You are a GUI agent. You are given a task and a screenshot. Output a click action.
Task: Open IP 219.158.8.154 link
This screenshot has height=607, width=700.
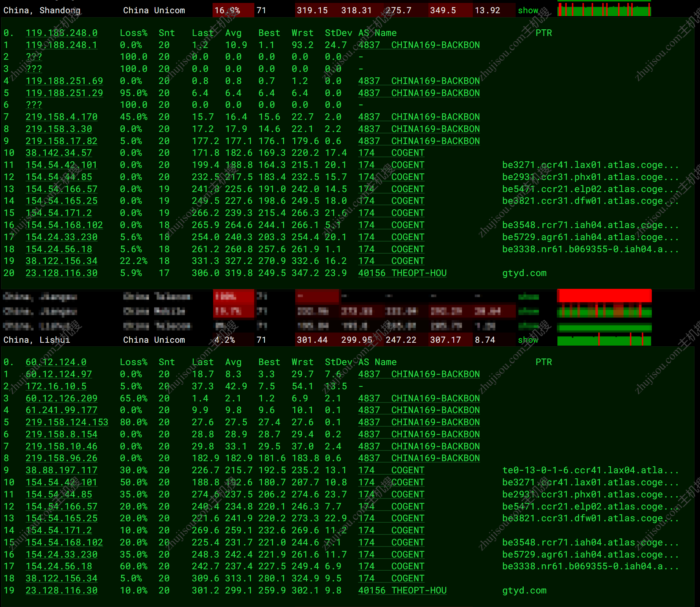coord(62,434)
